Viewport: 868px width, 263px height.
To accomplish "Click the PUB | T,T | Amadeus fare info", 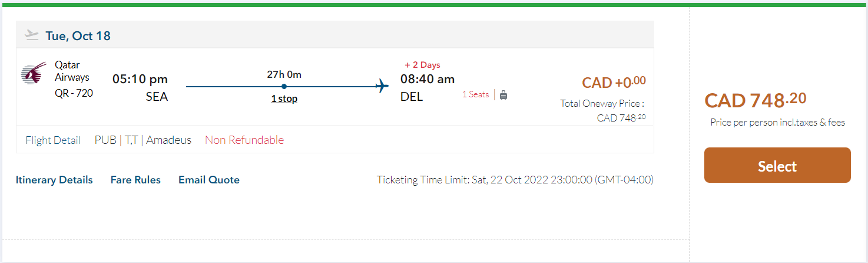I will [143, 140].
